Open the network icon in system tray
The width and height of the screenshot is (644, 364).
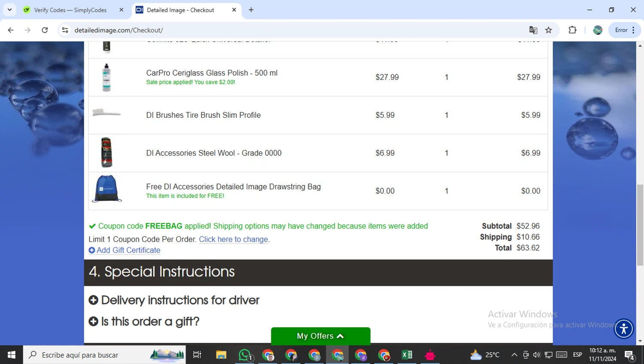(549, 355)
